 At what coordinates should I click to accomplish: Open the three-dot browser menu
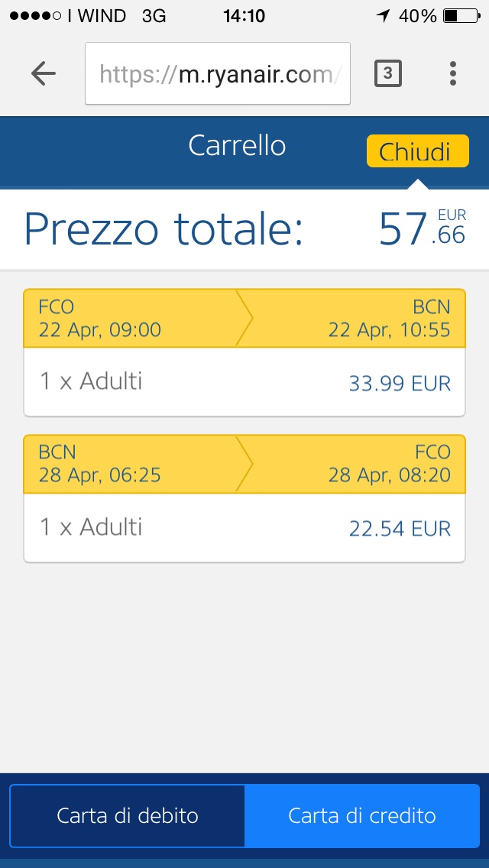point(453,73)
